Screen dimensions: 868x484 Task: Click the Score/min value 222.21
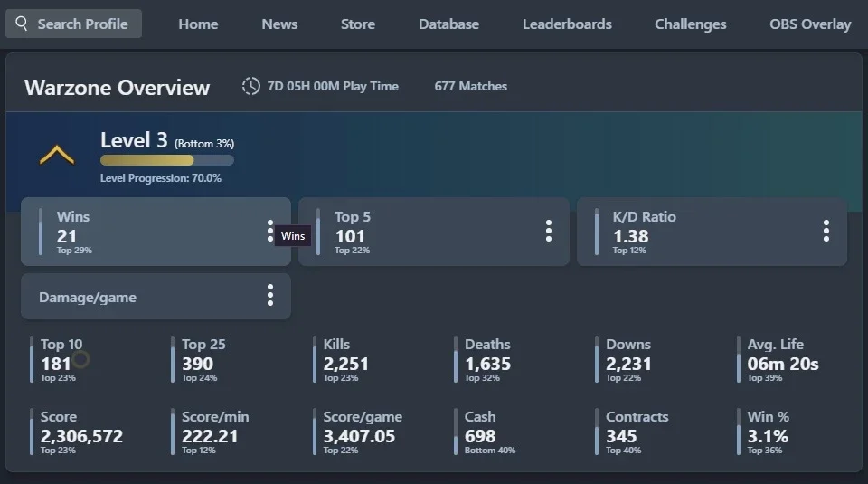click(210, 436)
